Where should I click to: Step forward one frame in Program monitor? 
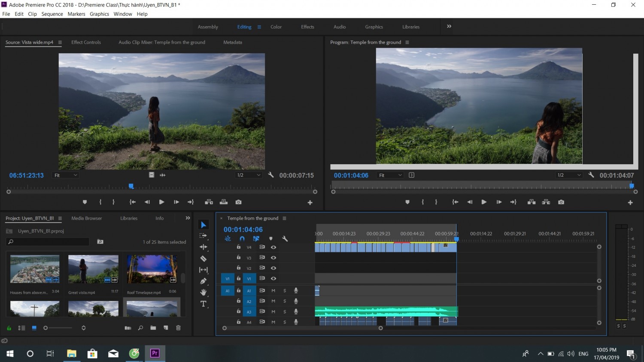click(x=499, y=202)
